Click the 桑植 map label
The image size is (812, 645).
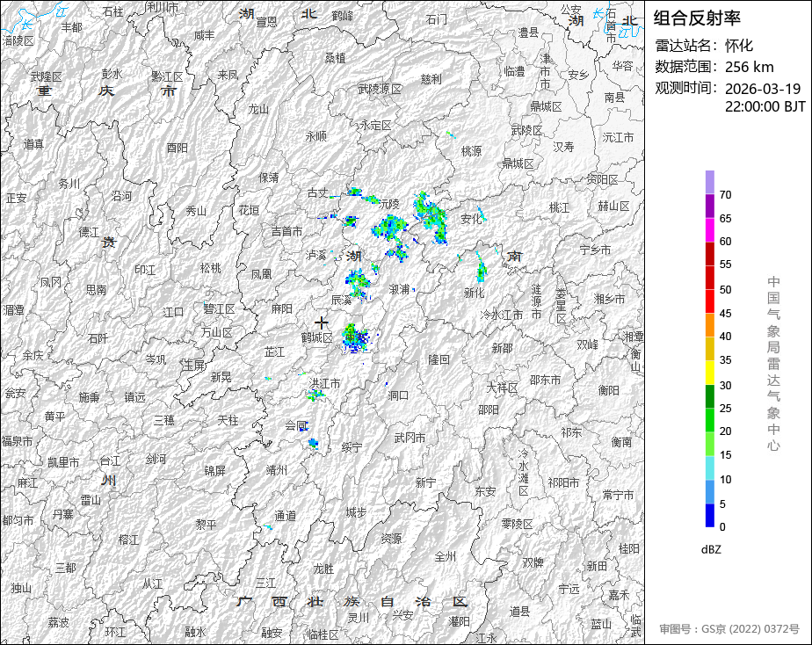pos(335,58)
